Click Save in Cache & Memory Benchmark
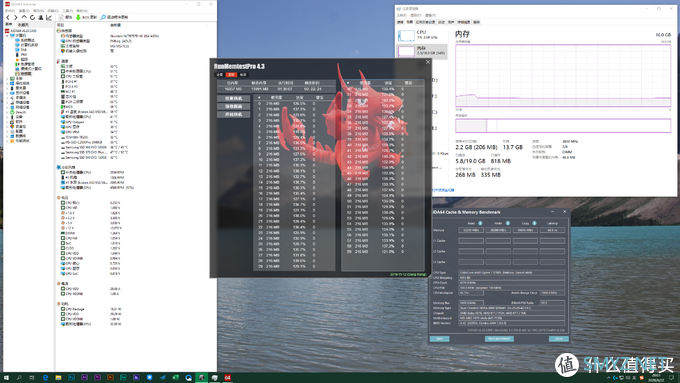Screen dimensions: 680x383 (439, 339)
